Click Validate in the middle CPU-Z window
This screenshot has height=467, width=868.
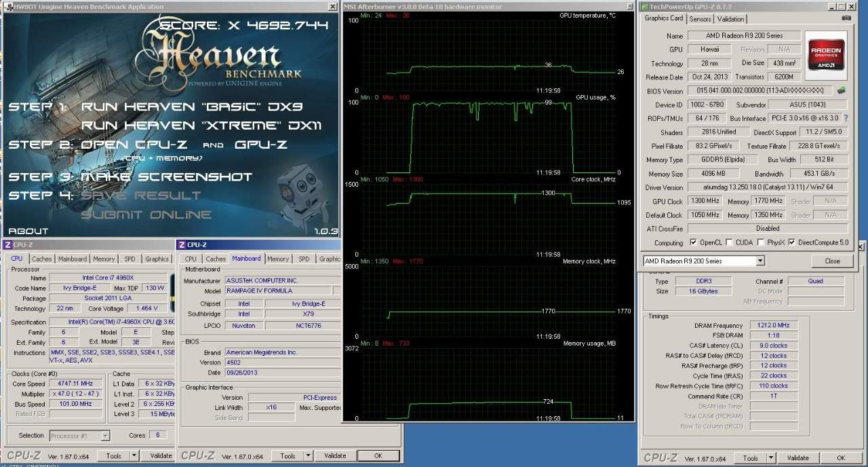click(x=335, y=456)
